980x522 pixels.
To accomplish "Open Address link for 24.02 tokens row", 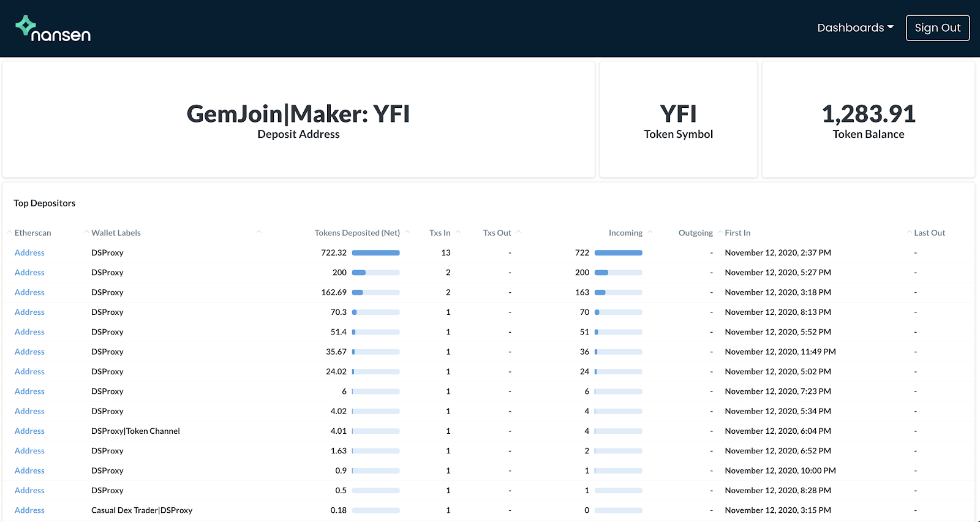I will [29, 371].
